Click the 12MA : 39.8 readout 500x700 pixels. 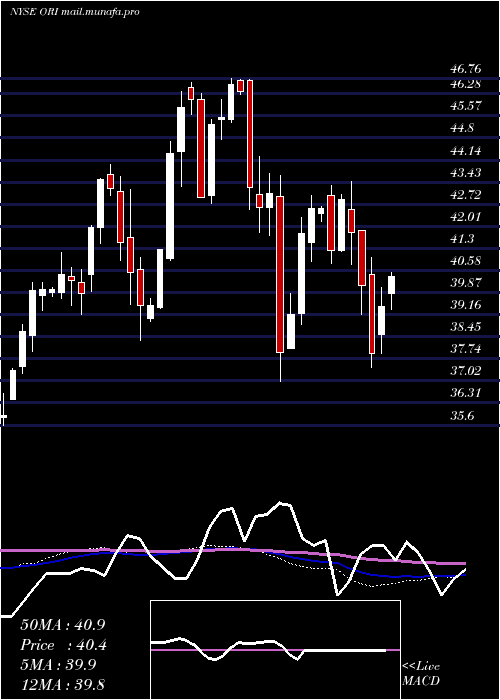point(62,685)
